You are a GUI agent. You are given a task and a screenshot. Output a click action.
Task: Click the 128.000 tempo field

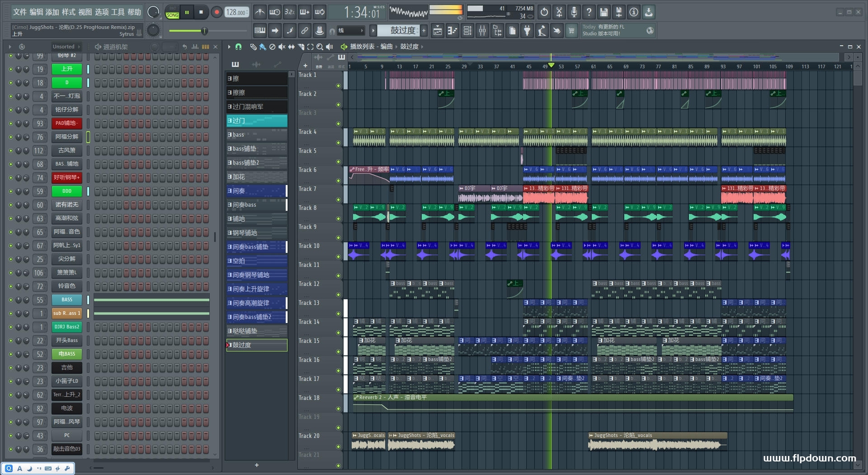pos(236,12)
